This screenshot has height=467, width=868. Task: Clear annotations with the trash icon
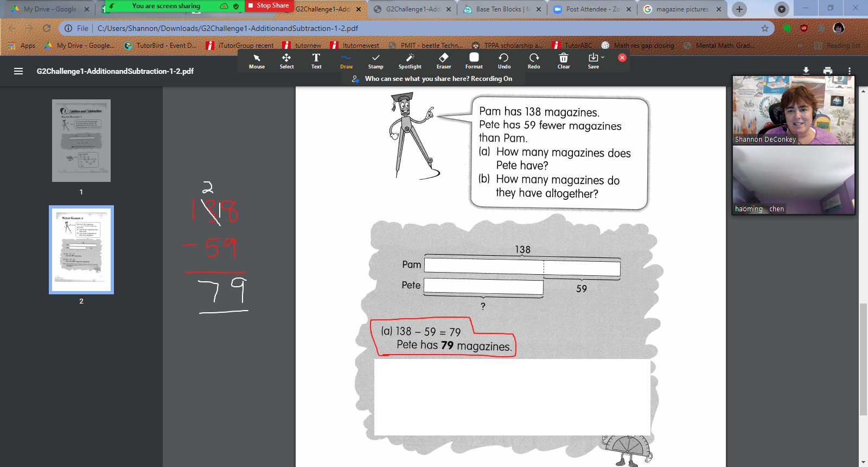point(564,61)
